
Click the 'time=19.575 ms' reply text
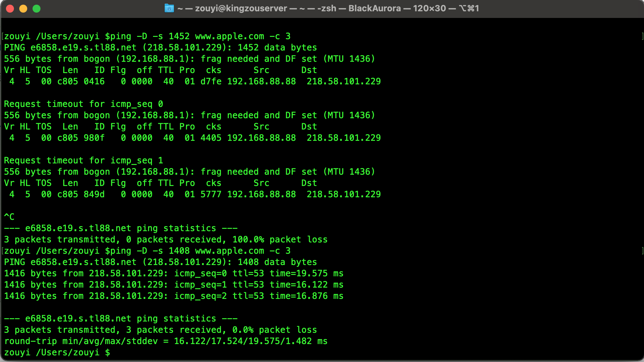pyautogui.click(x=306, y=273)
